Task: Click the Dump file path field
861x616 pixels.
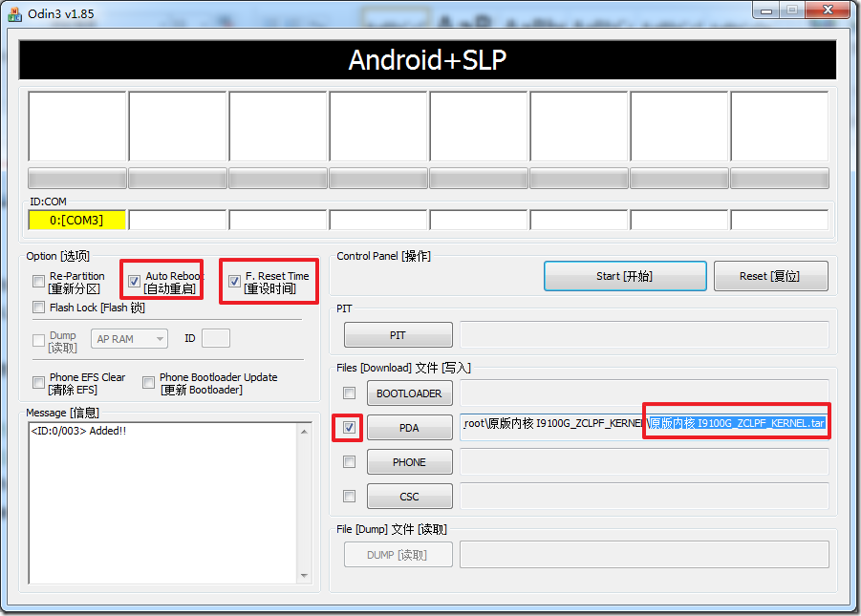Action: click(645, 555)
